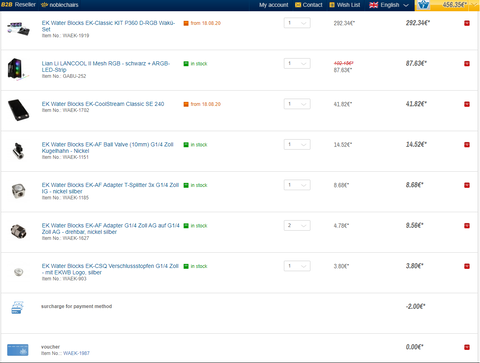
Task: Remove the voucher from cart
Action: tap(467, 347)
